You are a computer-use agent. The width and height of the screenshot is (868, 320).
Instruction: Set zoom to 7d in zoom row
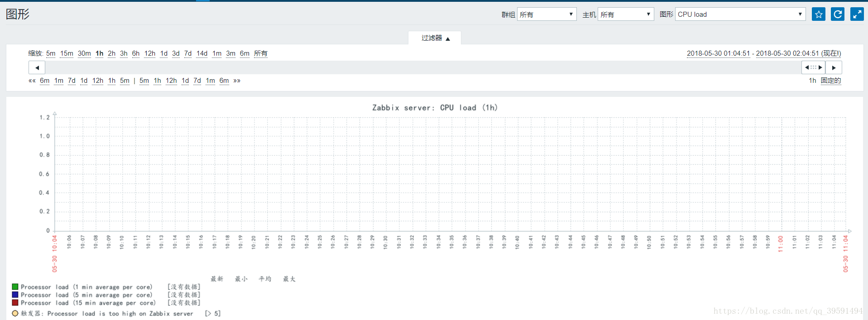click(x=188, y=53)
